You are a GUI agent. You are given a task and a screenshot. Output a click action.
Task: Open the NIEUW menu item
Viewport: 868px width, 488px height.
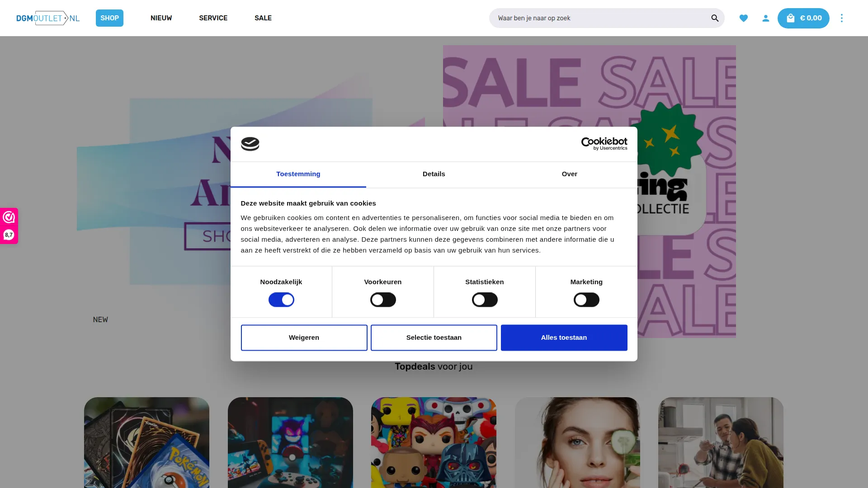(161, 18)
